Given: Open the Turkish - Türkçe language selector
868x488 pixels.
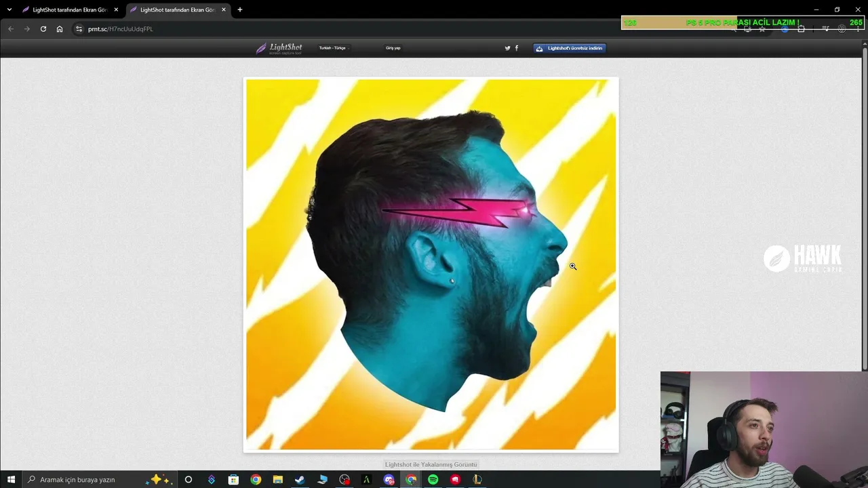Looking at the screenshot, I should point(332,48).
